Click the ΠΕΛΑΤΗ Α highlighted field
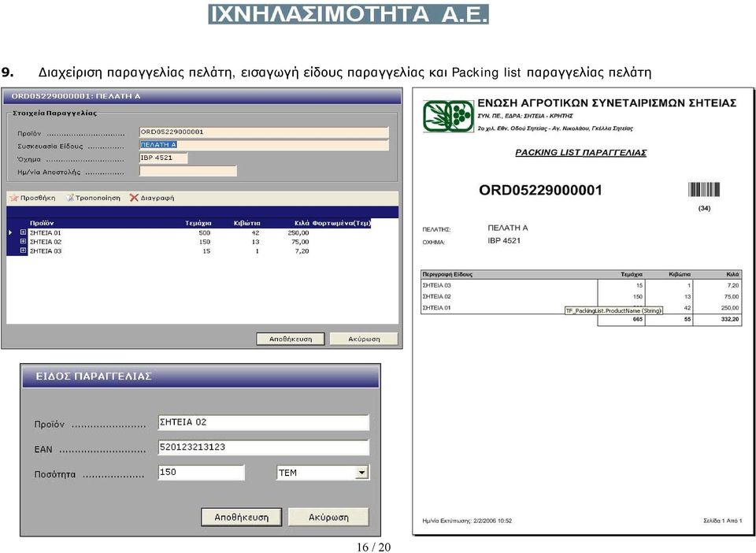 (x=264, y=145)
